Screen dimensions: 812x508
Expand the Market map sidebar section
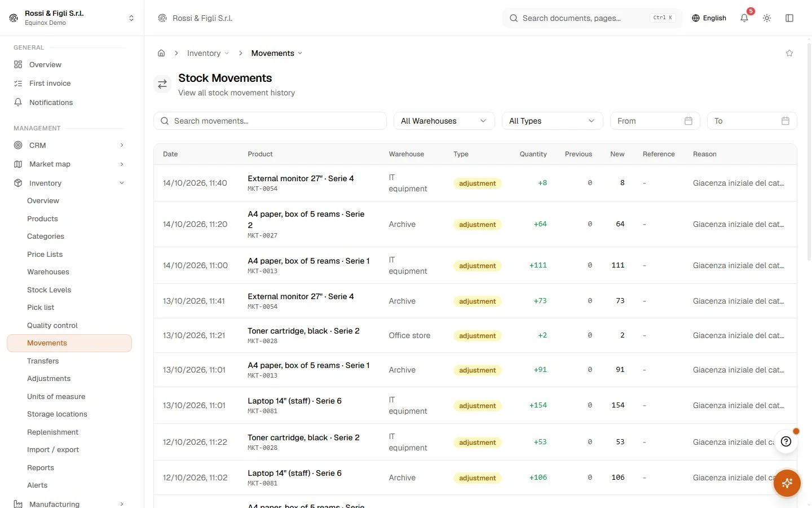click(x=122, y=164)
